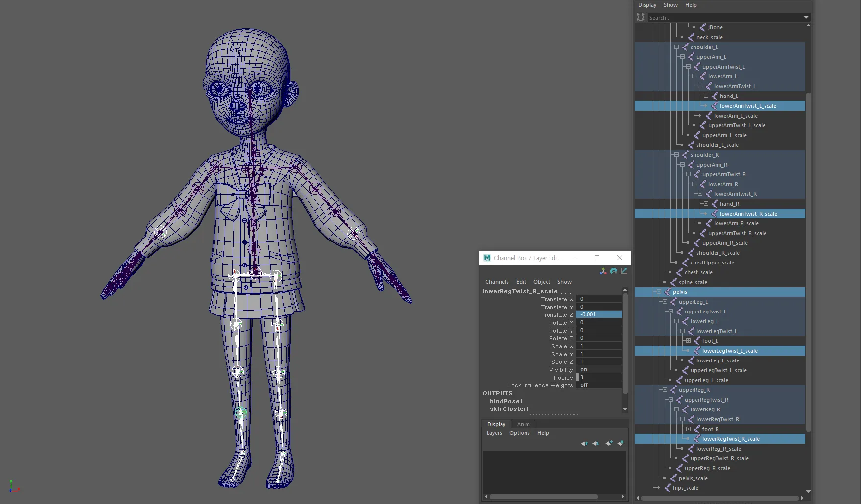The height and width of the screenshot is (504, 861).
Task: Expand the hand_R joint node
Action: (706, 204)
